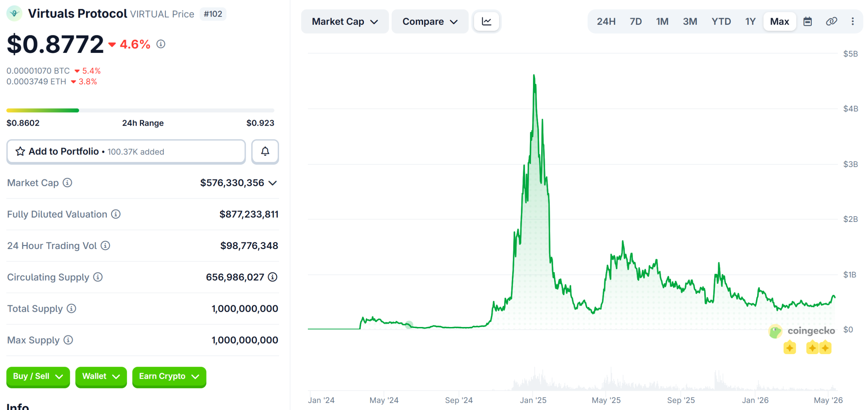Open Max Supply info icon
Screen dimensions: 868x410
68,340
